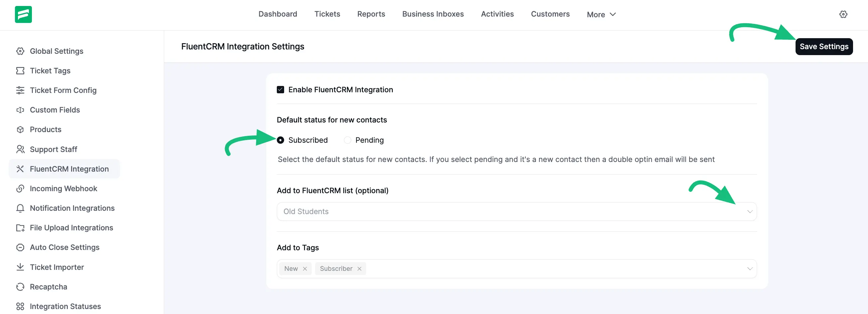
Task: Click the FluentSupport logo
Action: pos(23,15)
